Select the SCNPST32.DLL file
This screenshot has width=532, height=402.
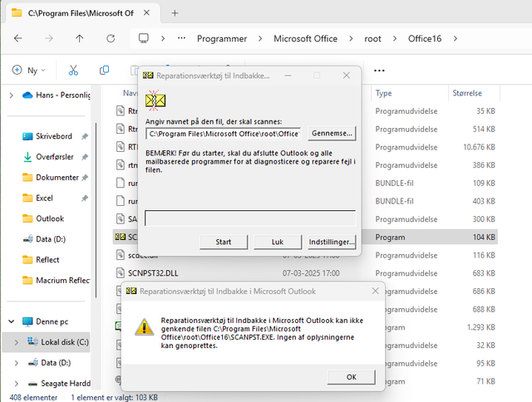pyautogui.click(x=153, y=273)
